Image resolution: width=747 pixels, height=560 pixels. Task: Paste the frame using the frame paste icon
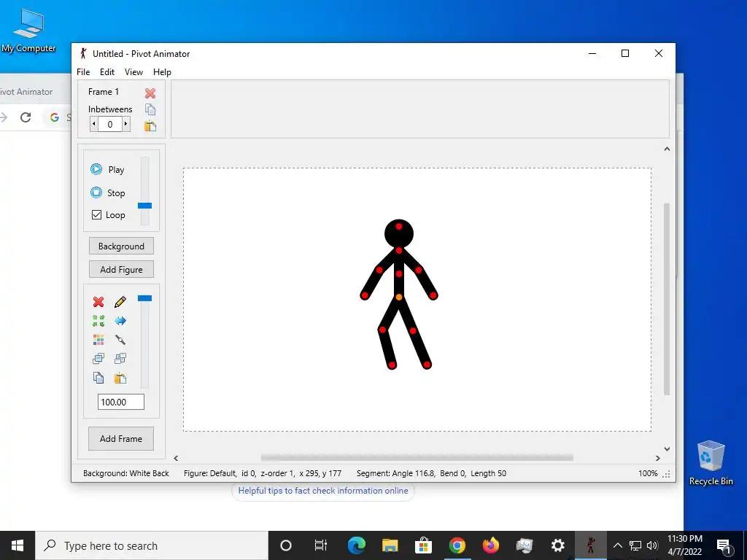tap(150, 125)
